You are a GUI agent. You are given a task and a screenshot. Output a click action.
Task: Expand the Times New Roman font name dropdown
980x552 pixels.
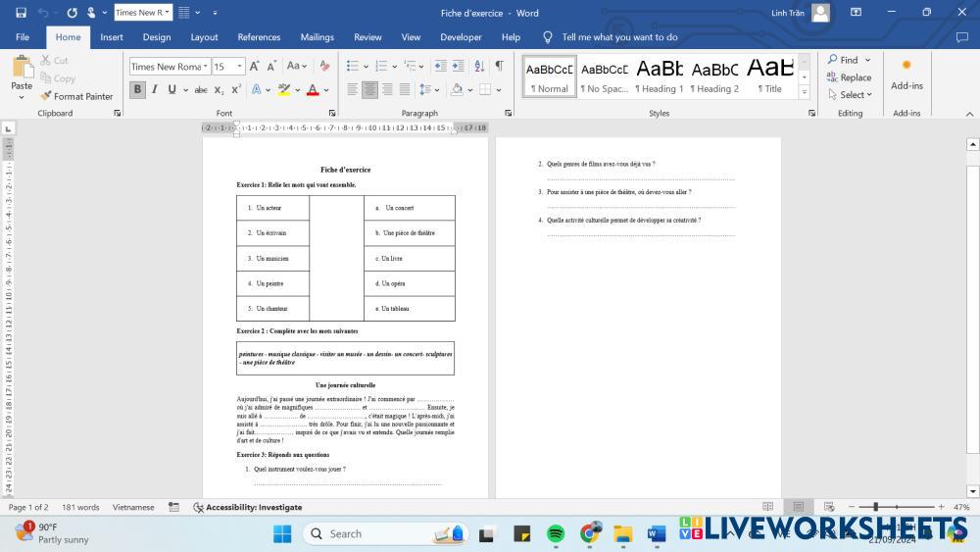[x=205, y=67]
